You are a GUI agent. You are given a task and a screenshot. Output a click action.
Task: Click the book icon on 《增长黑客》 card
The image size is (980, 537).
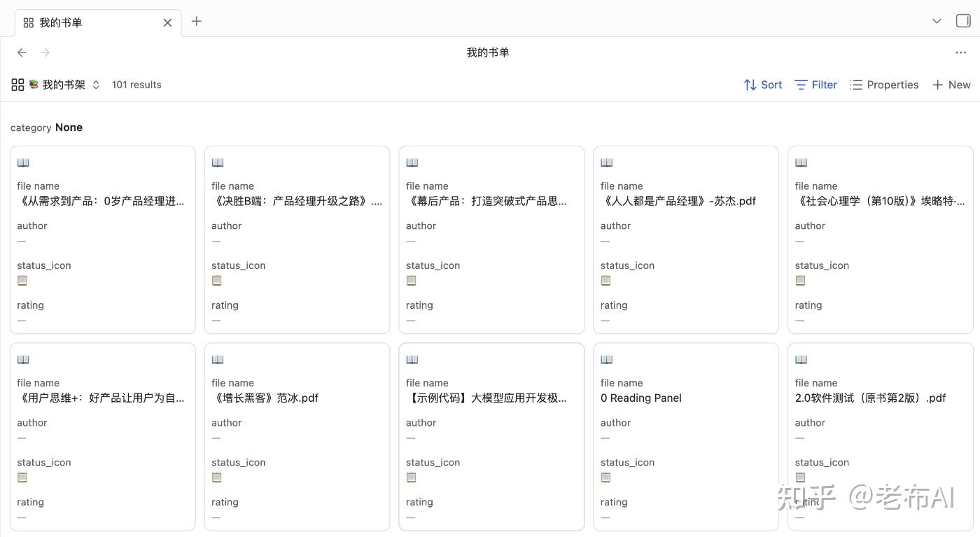point(218,359)
